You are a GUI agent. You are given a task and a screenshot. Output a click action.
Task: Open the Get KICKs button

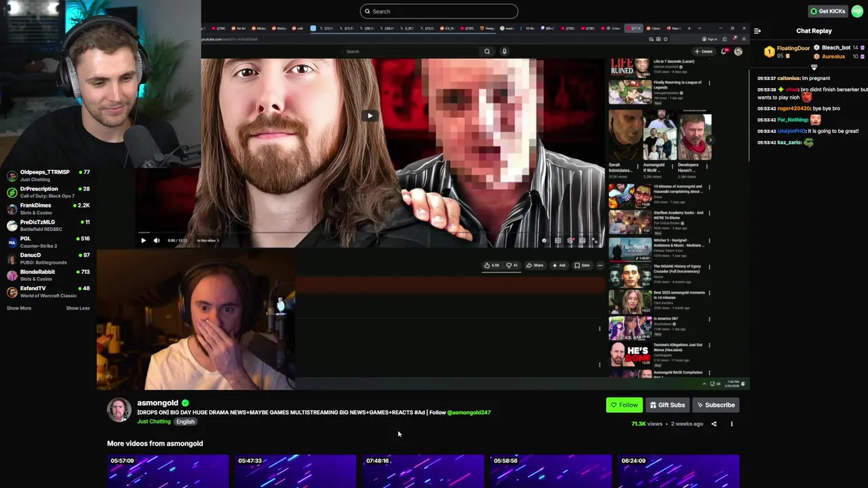tap(827, 11)
